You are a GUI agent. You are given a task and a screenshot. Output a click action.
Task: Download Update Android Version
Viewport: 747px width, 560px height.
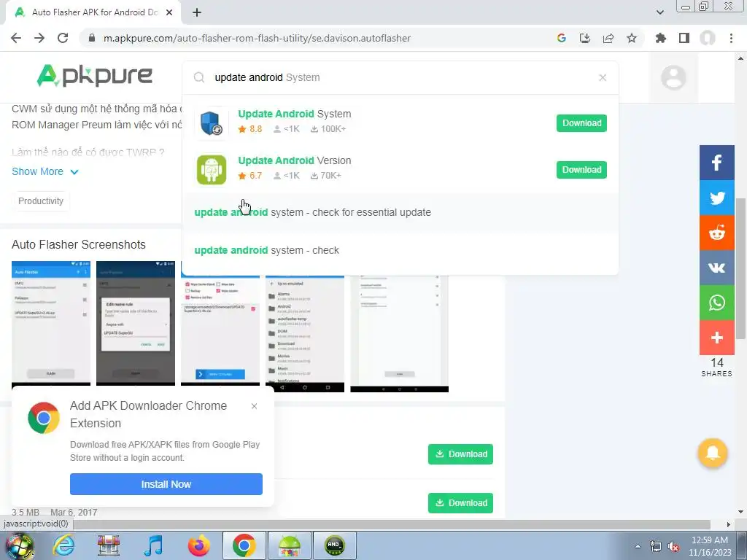click(581, 170)
